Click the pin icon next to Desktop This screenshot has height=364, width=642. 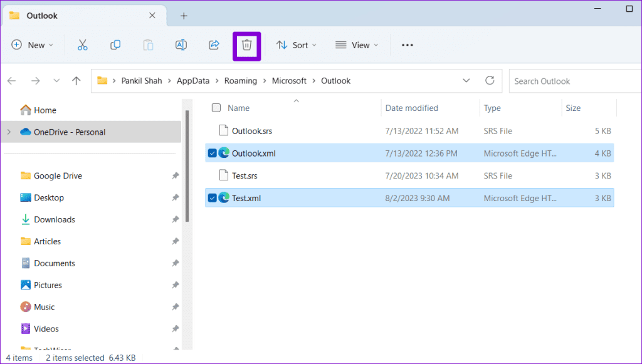[176, 197]
